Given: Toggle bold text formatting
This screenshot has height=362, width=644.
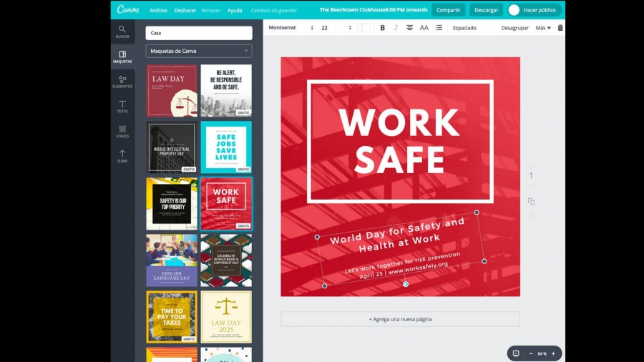Looking at the screenshot, I should click(x=382, y=28).
